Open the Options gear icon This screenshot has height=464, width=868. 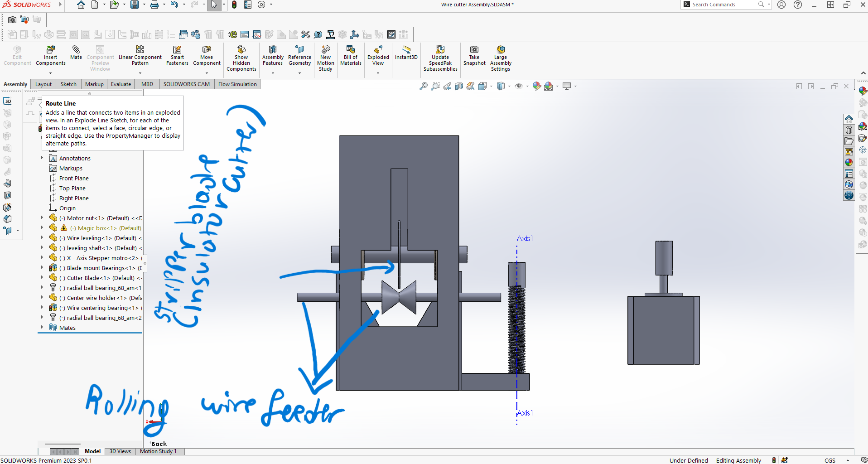tap(261, 5)
